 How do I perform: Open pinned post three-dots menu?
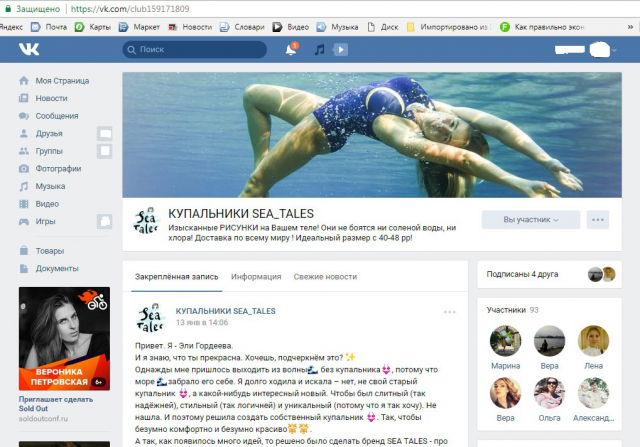tap(449, 312)
